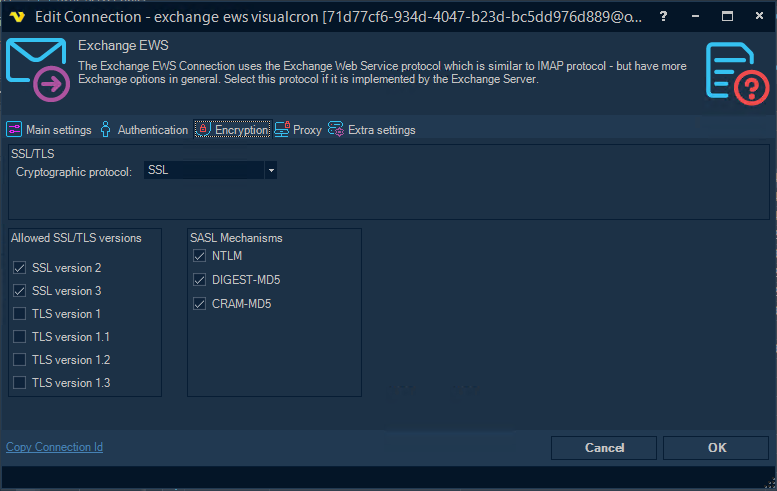This screenshot has height=491, width=777.
Task: Click the Proxy tab icon
Action: pyautogui.click(x=283, y=130)
